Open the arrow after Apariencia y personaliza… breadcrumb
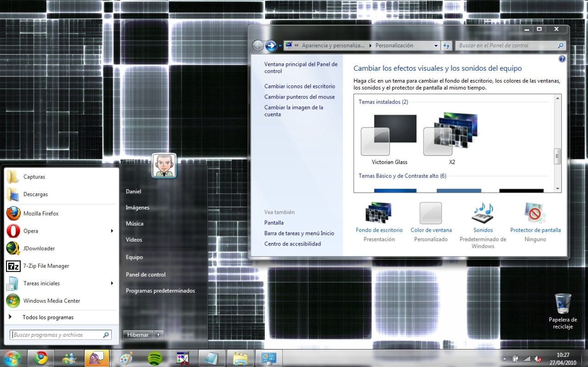This screenshot has width=588, height=367. coord(370,45)
